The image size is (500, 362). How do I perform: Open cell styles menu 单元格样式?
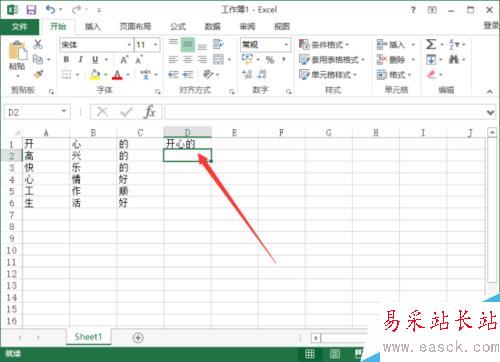tap(328, 74)
